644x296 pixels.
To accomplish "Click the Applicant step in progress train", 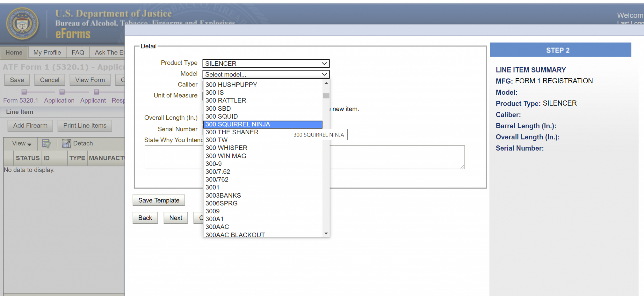I will [x=93, y=100].
